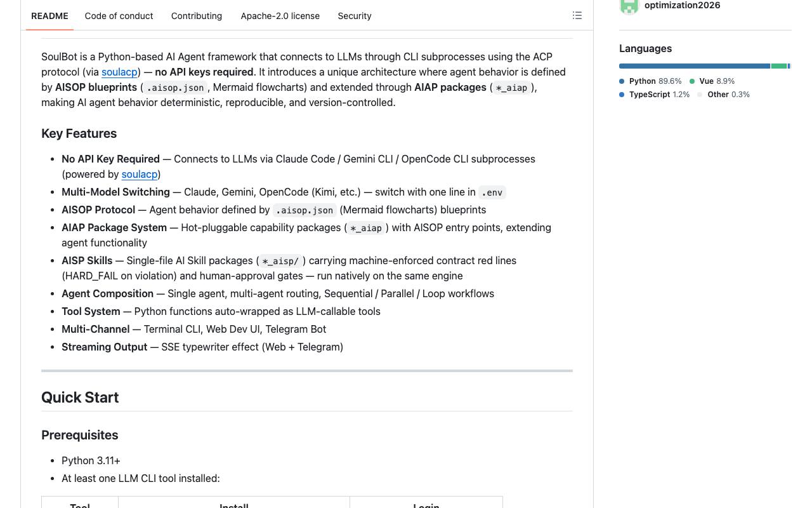Click the optimization2026 username link
812x508 pixels.
(682, 5)
